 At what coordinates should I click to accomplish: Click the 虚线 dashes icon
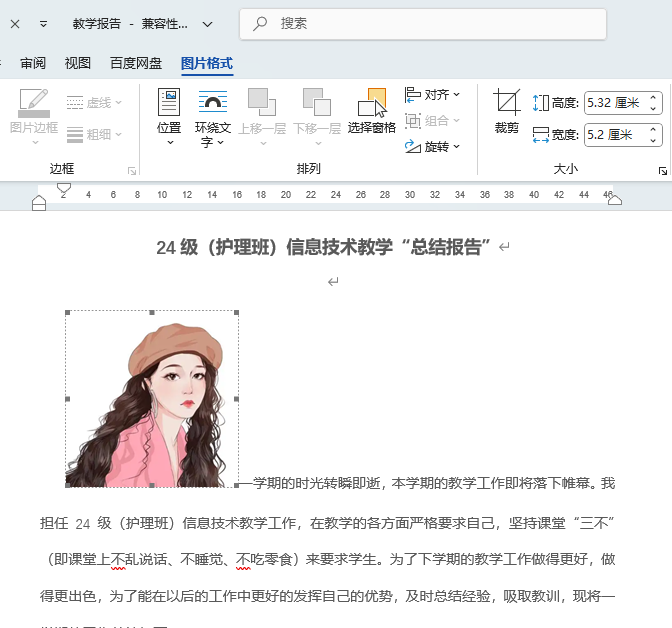(75, 103)
